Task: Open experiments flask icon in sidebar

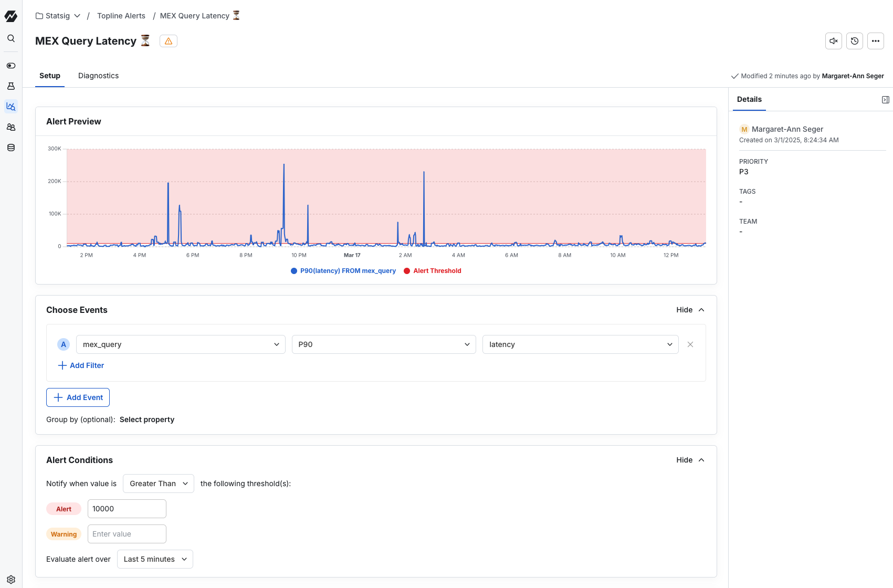Action: 11,86
